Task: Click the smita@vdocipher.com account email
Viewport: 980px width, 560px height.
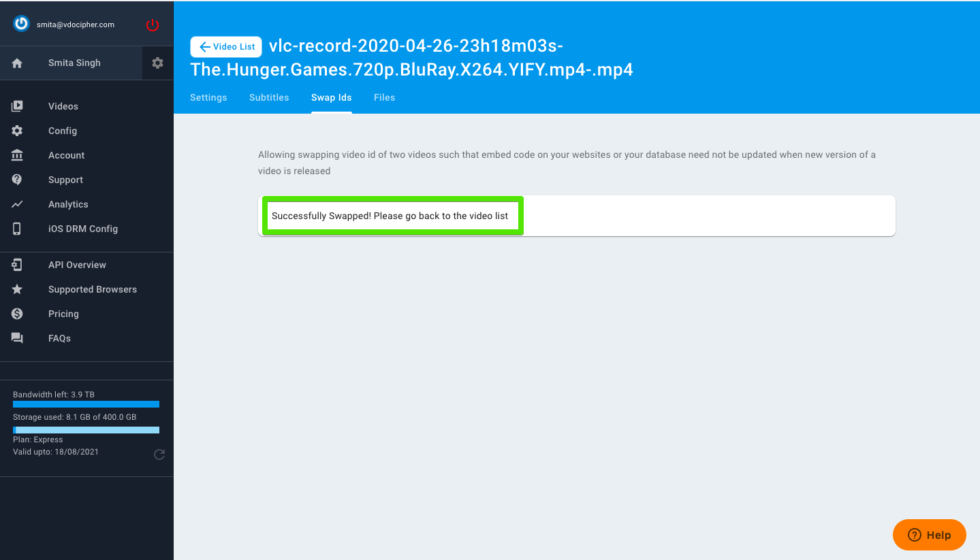Action: point(76,24)
